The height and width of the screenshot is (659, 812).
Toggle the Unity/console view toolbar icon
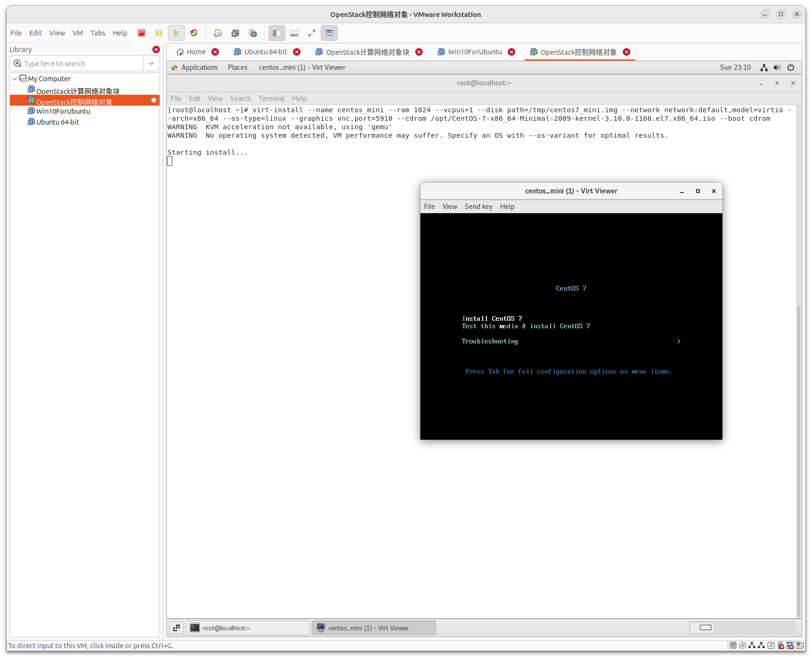point(329,33)
